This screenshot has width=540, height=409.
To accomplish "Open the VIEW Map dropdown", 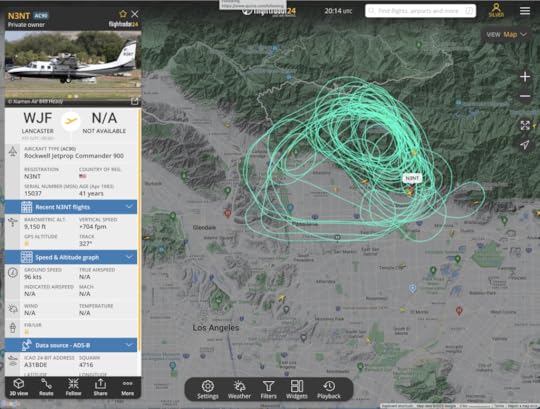I will pyautogui.click(x=506, y=34).
